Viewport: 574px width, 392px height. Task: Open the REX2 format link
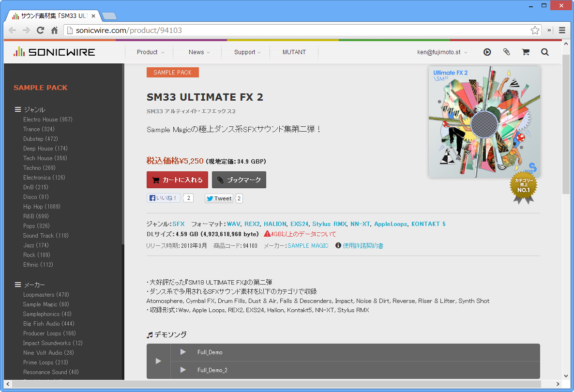(x=252, y=224)
